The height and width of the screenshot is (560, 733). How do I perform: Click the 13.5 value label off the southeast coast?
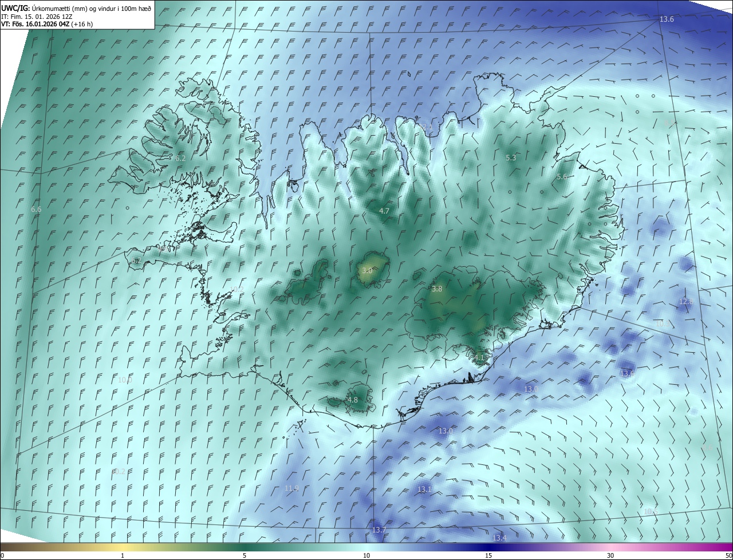pos(627,373)
